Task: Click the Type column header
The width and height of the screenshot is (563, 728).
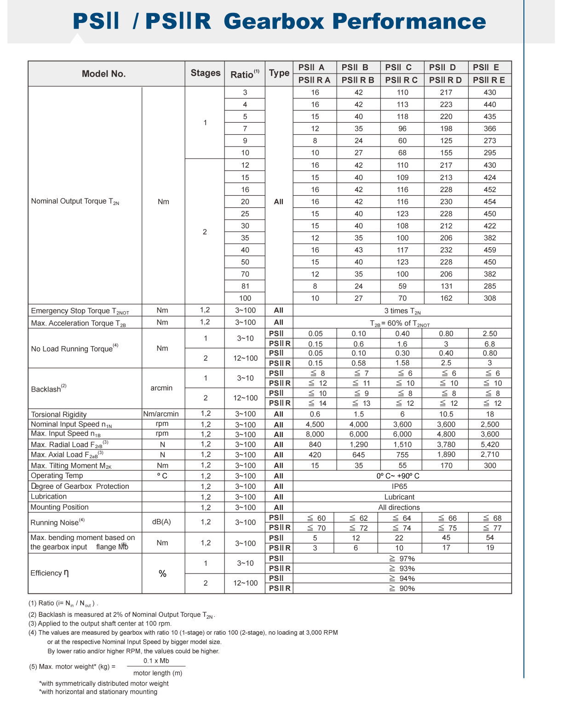Action: (279, 74)
